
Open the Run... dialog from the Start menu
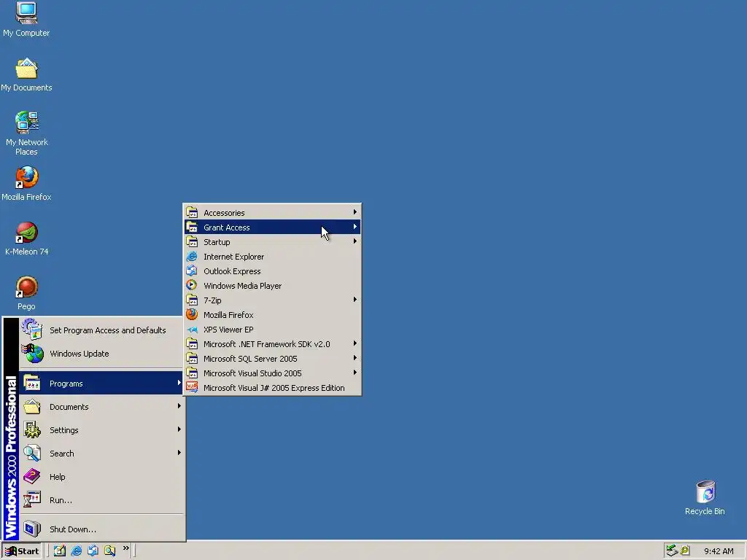pos(101,500)
